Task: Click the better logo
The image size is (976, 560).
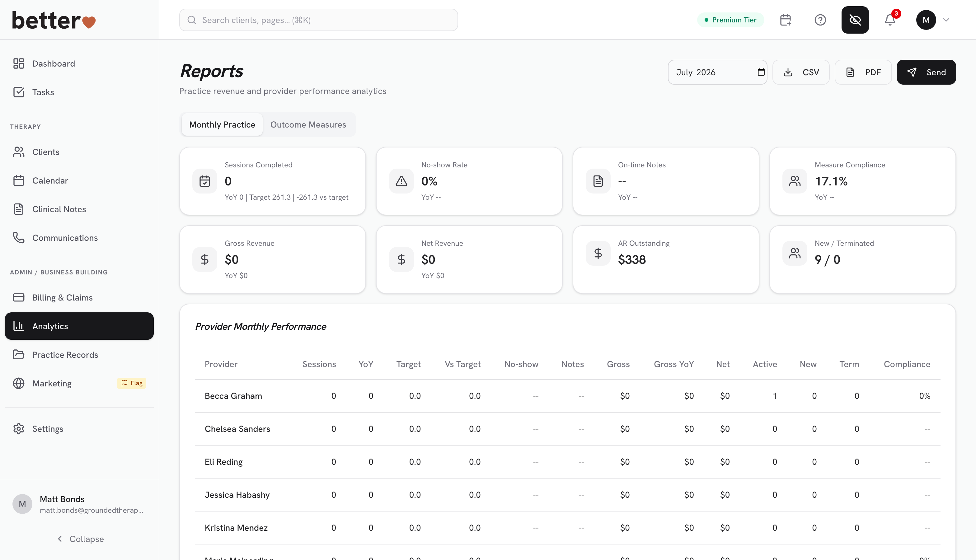Action: coord(54,20)
